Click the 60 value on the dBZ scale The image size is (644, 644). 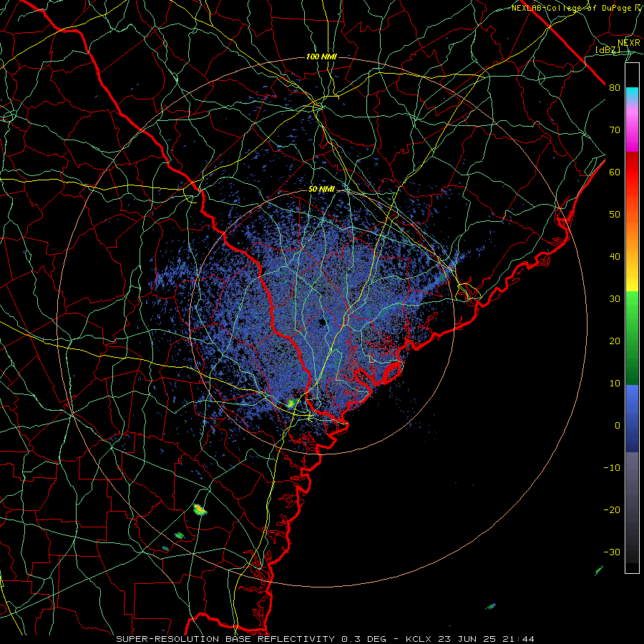pyautogui.click(x=615, y=172)
